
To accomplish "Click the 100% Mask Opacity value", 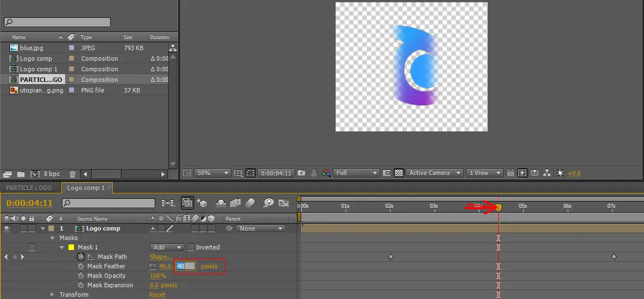I will 158,276.
